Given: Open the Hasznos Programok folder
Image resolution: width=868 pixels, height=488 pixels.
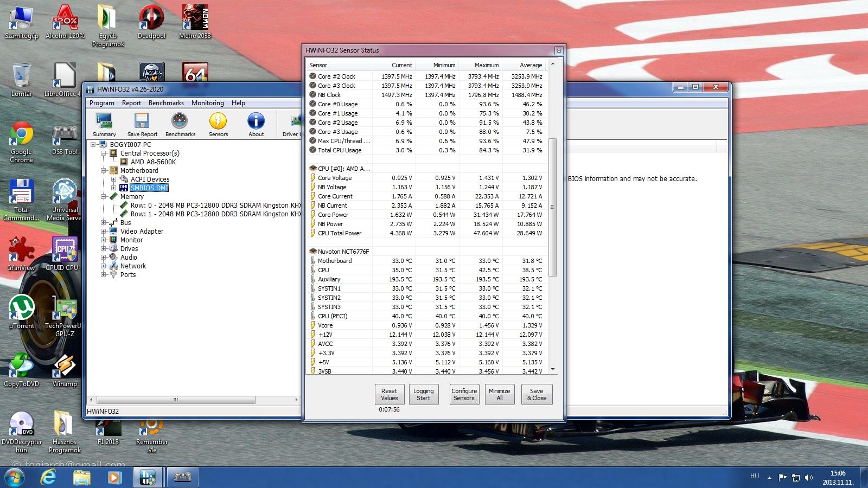Looking at the screenshot, I should click(x=65, y=433).
